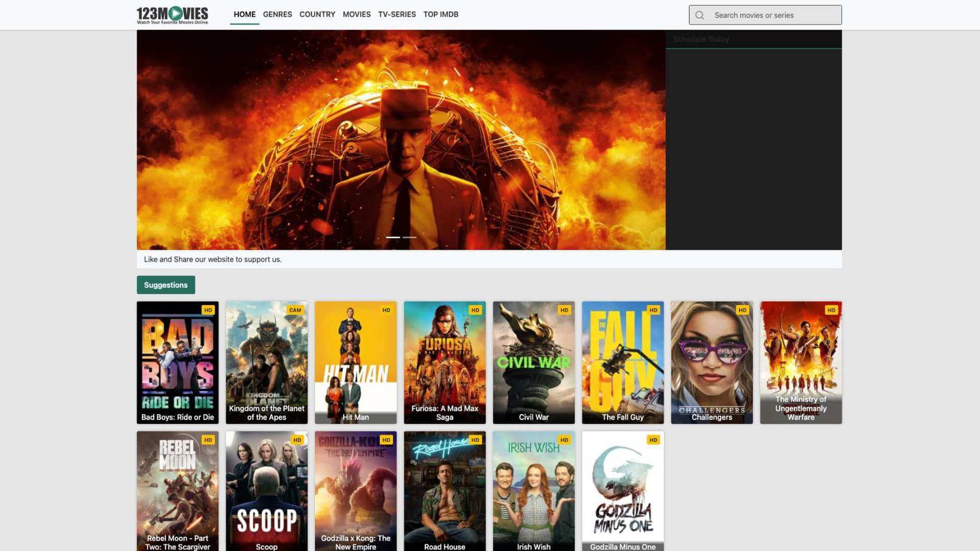The width and height of the screenshot is (980, 551).
Task: Click the HD badge on Road House poster
Action: pos(475,441)
